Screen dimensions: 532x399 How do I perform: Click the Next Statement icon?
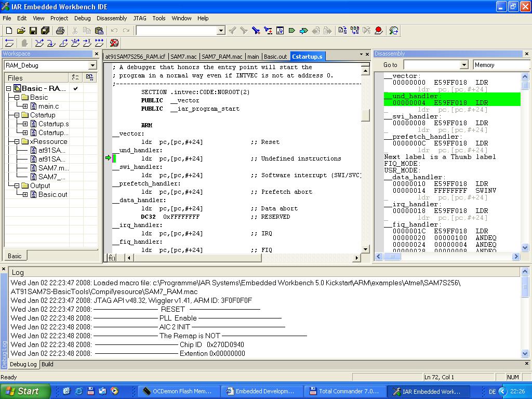click(x=75, y=43)
